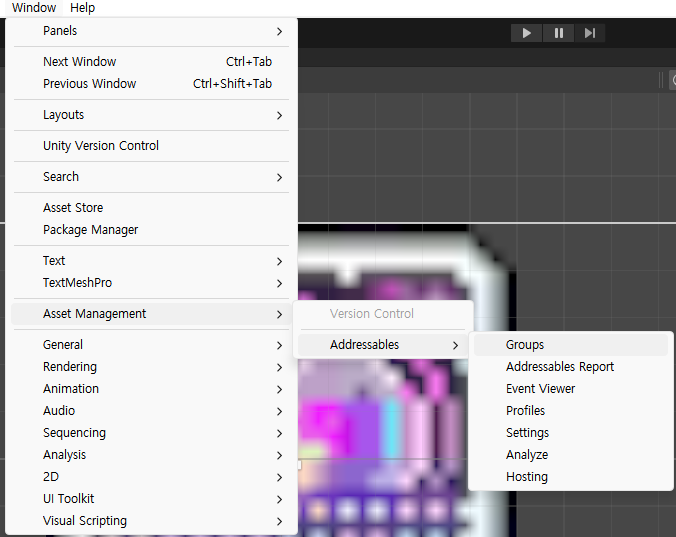Expand the 2D submenu
Viewport: 676px width, 537px height.
pos(151,477)
